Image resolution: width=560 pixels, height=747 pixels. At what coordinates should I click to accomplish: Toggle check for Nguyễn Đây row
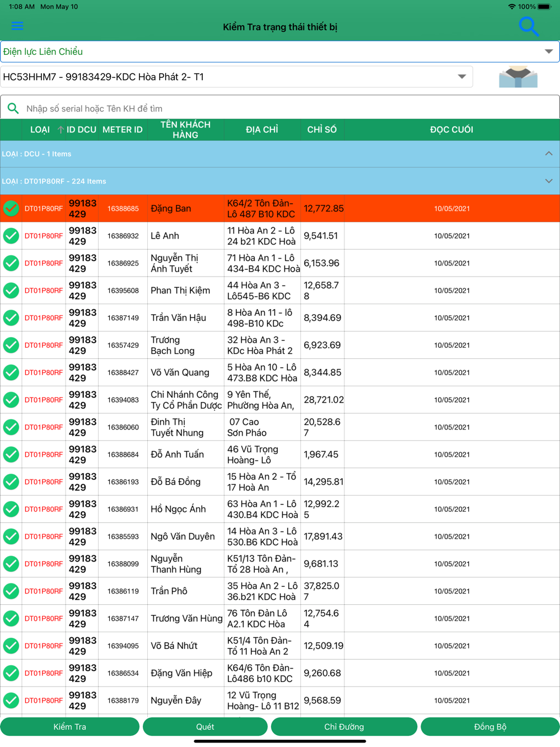click(11, 700)
